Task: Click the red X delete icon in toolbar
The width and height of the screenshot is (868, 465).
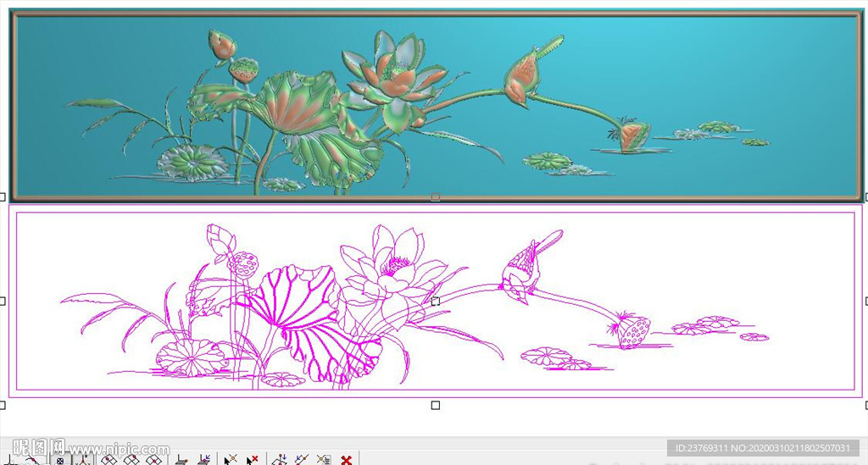Action: point(346,460)
